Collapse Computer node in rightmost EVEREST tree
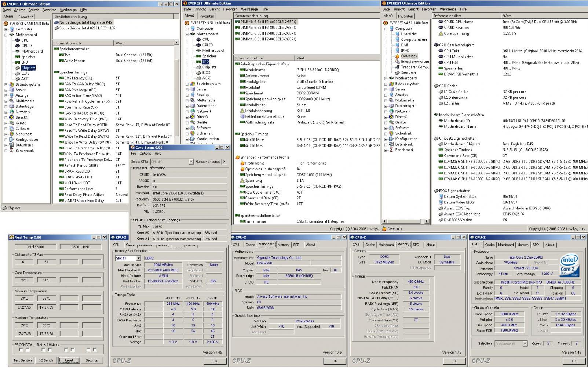The width and height of the screenshot is (588, 368). (x=386, y=29)
